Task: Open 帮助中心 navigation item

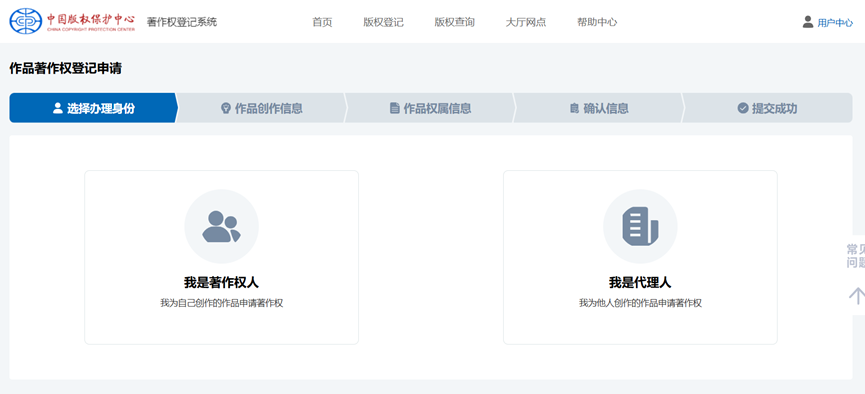Action: [597, 23]
